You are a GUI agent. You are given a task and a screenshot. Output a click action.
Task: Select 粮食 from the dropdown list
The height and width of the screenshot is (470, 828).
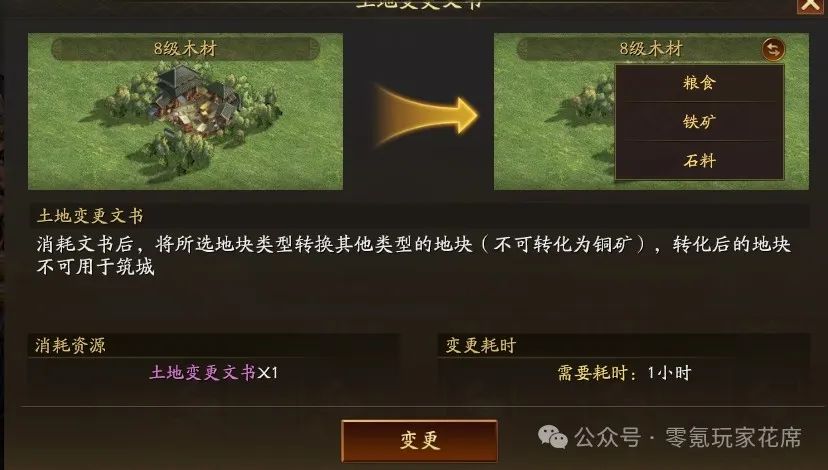(699, 83)
